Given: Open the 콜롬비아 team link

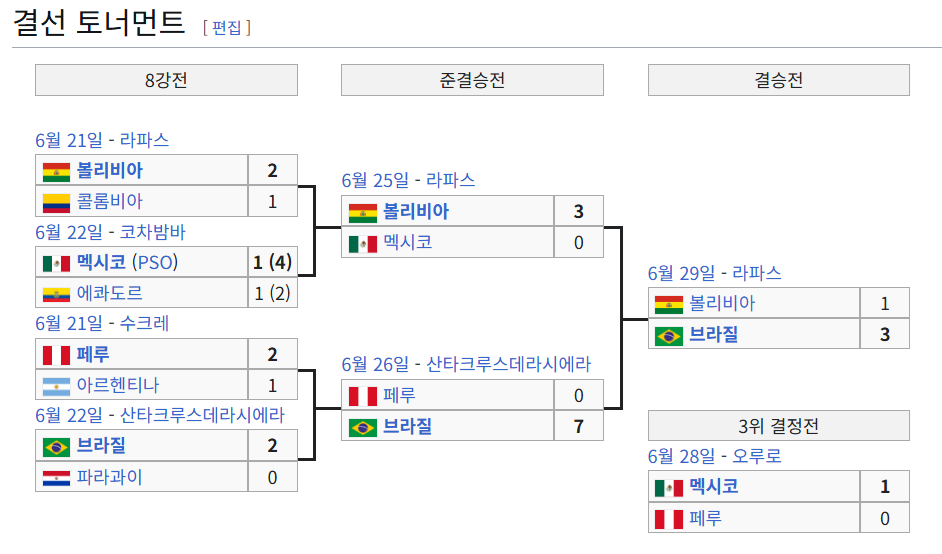Looking at the screenshot, I should [x=109, y=201].
